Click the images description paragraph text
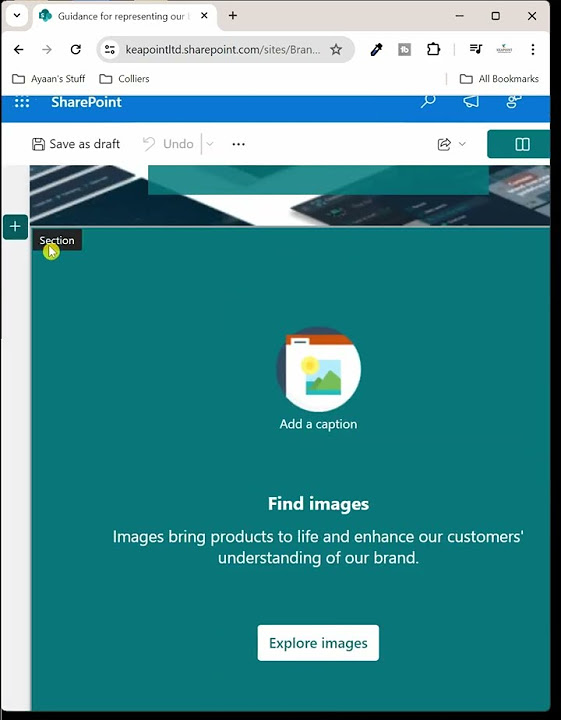This screenshot has width=561, height=720. [x=318, y=547]
